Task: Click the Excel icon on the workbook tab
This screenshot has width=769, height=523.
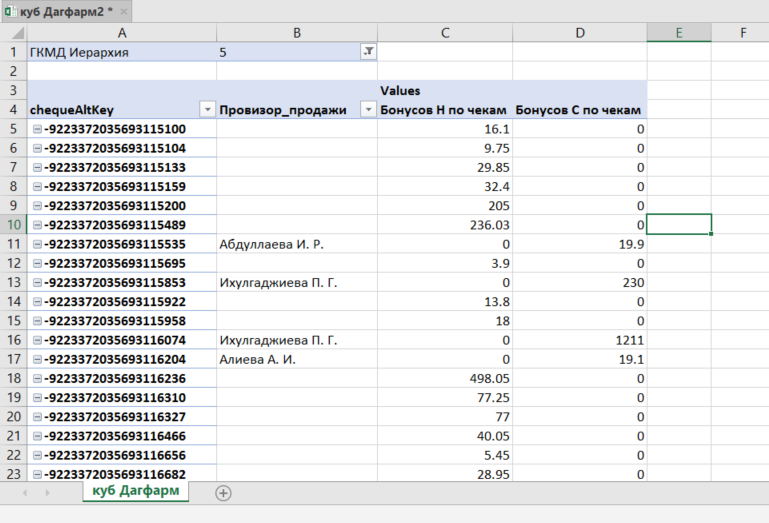Action: click(10, 11)
